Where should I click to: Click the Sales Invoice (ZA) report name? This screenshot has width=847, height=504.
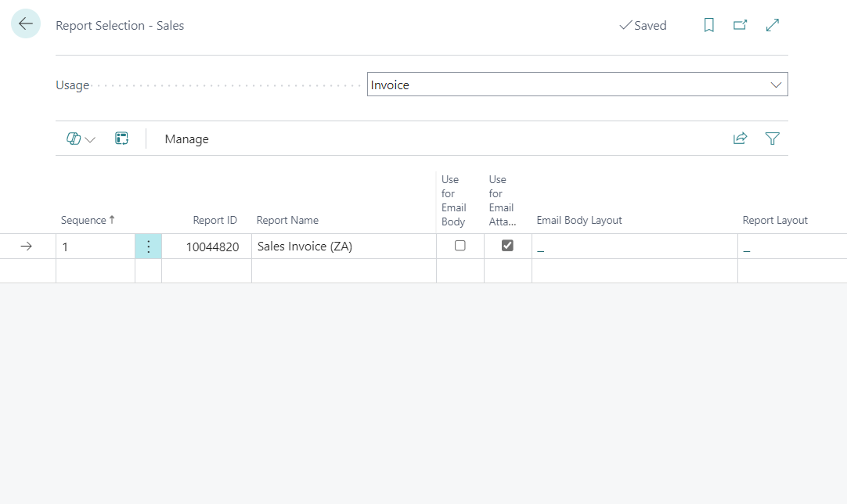305,247
